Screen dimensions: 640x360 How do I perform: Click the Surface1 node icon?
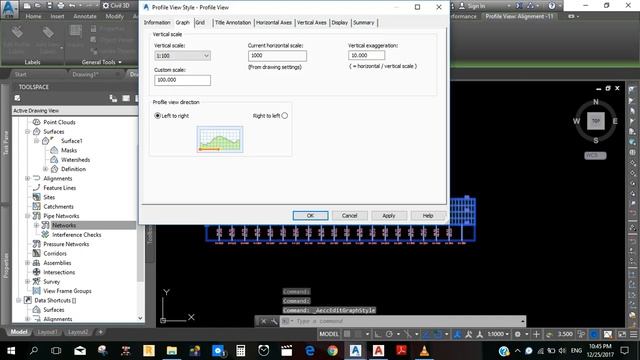click(46, 141)
